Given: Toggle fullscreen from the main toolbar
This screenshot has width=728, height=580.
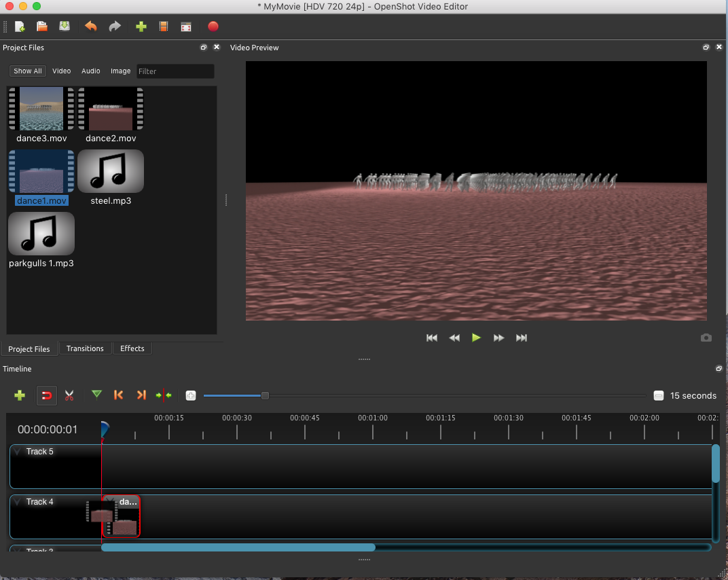Looking at the screenshot, I should 186,26.
